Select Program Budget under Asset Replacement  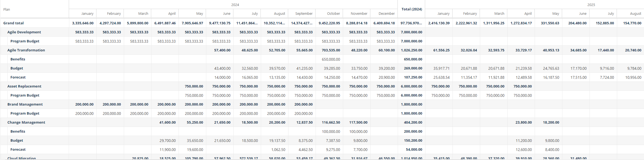pos(25,95)
